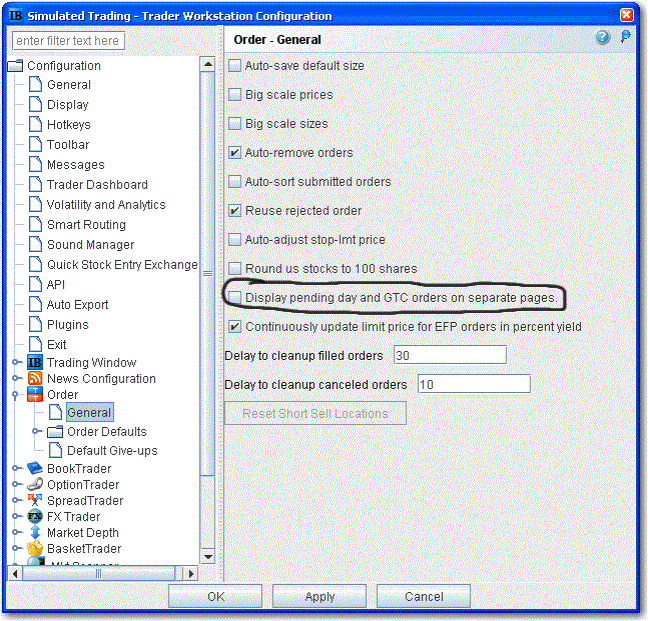Click the FX Trader icon

[x=35, y=517]
